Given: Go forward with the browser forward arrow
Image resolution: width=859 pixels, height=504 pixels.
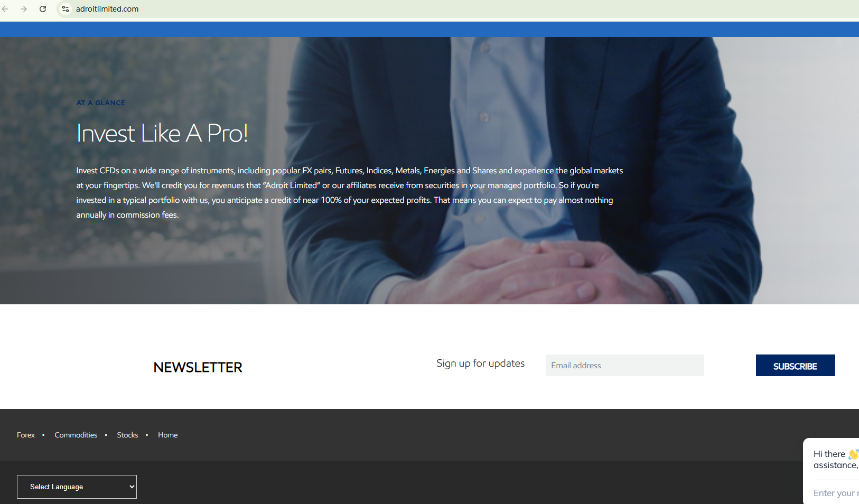Looking at the screenshot, I should (24, 9).
